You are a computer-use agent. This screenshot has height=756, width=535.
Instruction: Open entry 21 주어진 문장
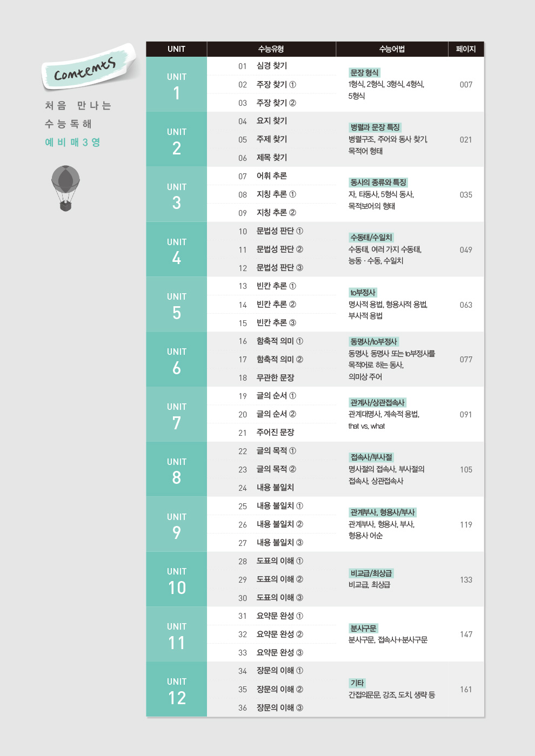[275, 433]
